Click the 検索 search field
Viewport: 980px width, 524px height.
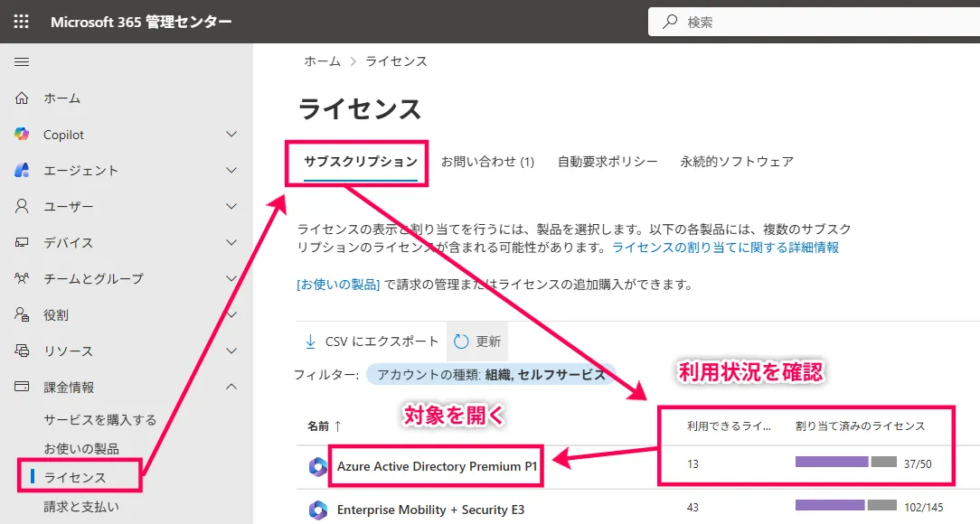[814, 22]
